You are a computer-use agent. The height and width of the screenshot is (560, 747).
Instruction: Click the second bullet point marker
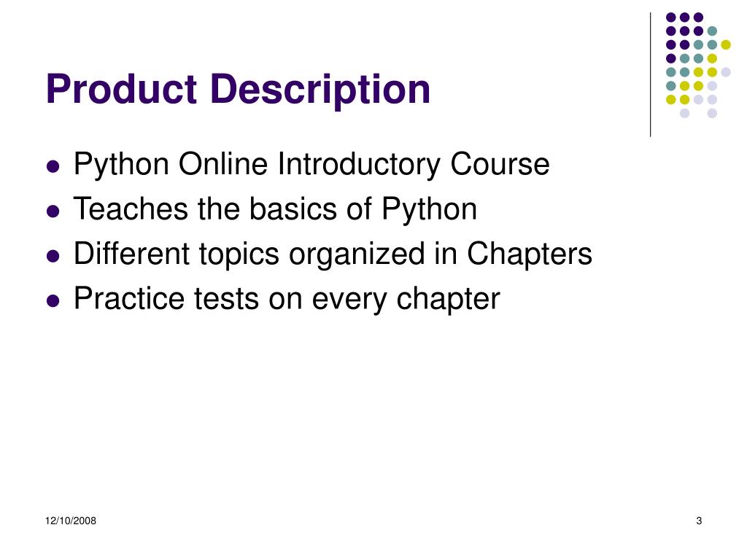point(53,211)
